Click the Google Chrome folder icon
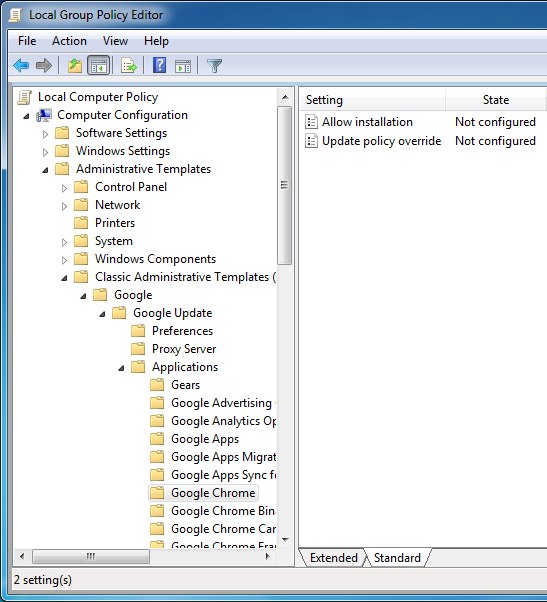 [157, 493]
